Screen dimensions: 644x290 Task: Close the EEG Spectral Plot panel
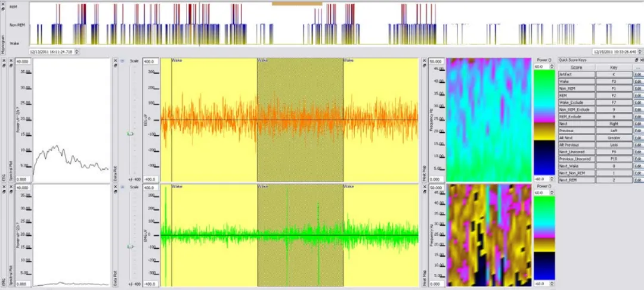(11, 60)
